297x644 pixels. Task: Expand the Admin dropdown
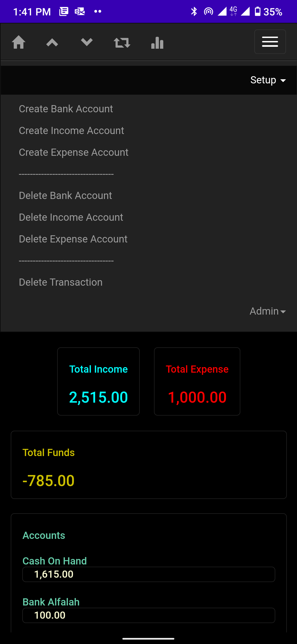(x=267, y=311)
